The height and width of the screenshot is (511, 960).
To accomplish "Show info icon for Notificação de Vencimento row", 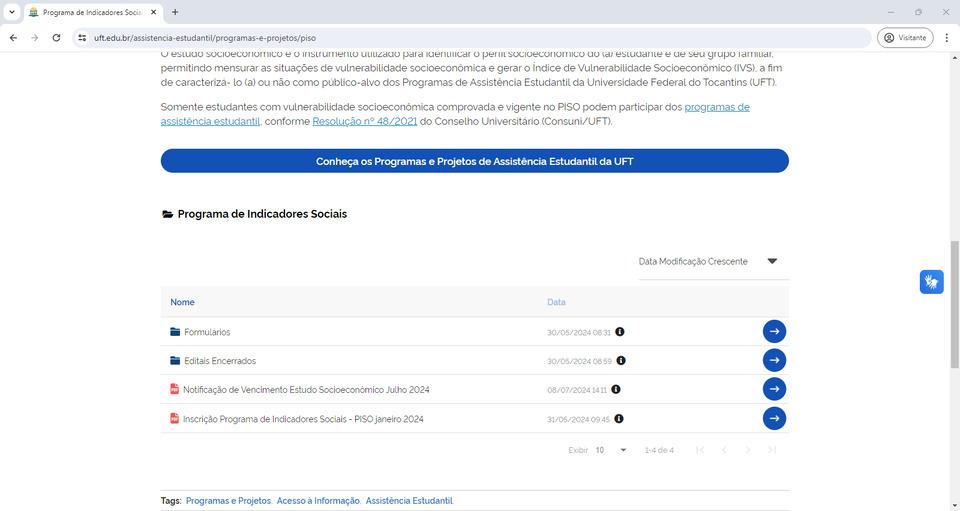I will pyautogui.click(x=616, y=389).
